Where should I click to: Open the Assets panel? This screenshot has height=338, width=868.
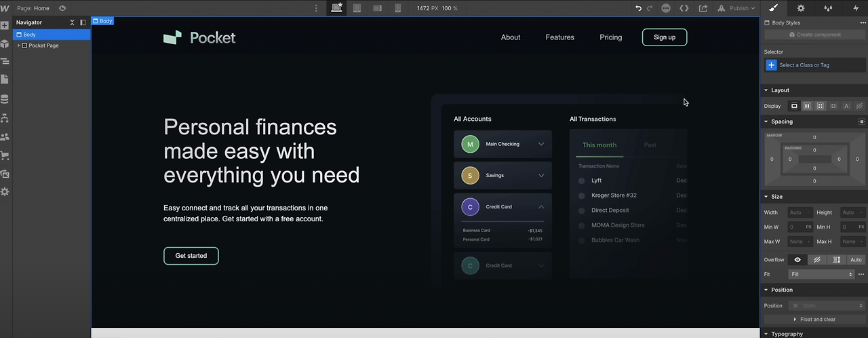point(5,174)
